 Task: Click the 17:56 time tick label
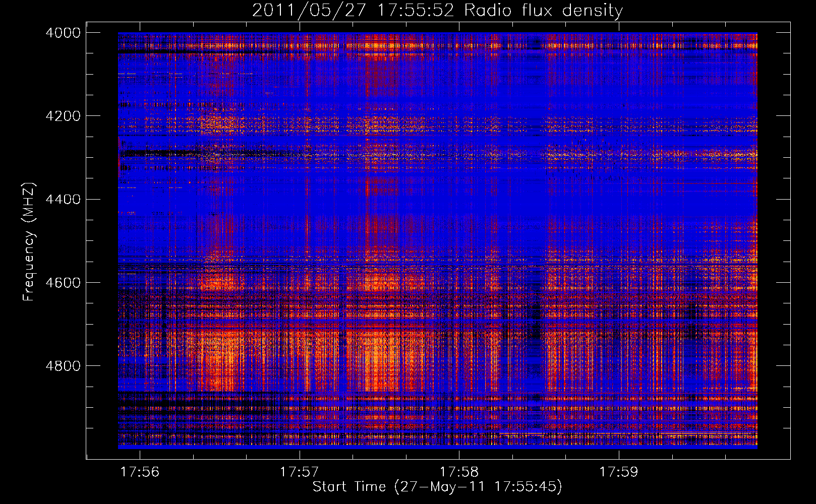click(140, 472)
